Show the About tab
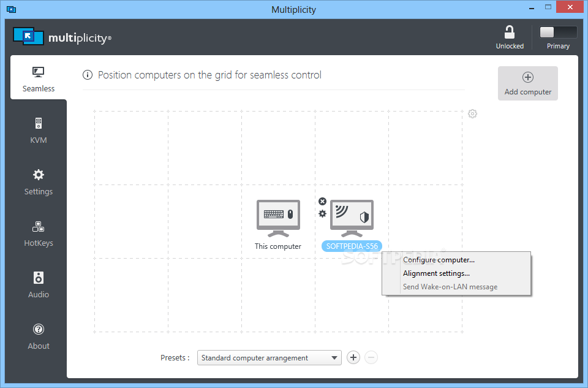The height and width of the screenshot is (388, 588). (38, 337)
